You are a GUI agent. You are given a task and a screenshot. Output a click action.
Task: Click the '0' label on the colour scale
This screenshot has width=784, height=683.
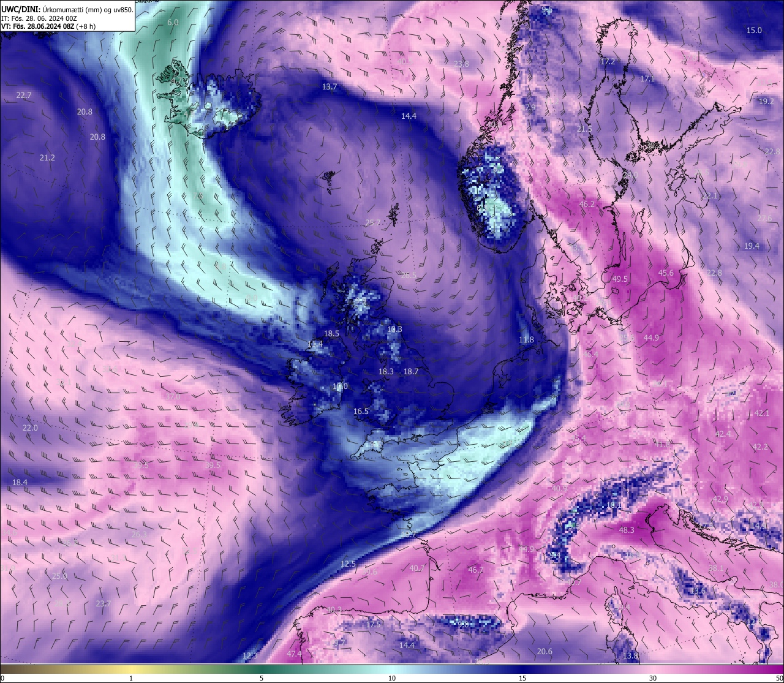(2, 678)
